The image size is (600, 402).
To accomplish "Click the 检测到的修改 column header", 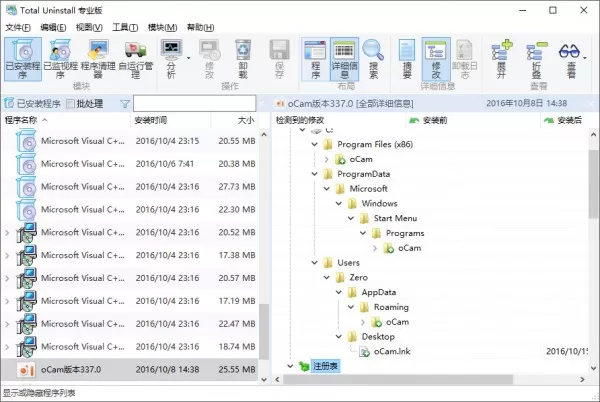I will tap(339, 120).
